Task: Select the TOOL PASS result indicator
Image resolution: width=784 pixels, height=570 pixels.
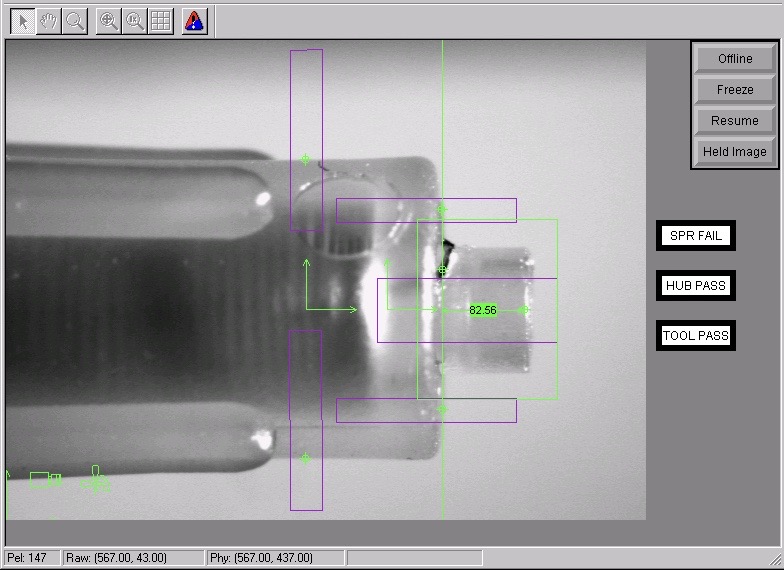Action: click(x=696, y=336)
